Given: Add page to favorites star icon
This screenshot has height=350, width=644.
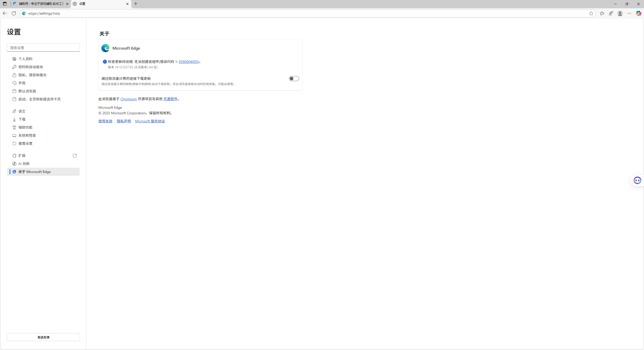Looking at the screenshot, I should pos(591,13).
